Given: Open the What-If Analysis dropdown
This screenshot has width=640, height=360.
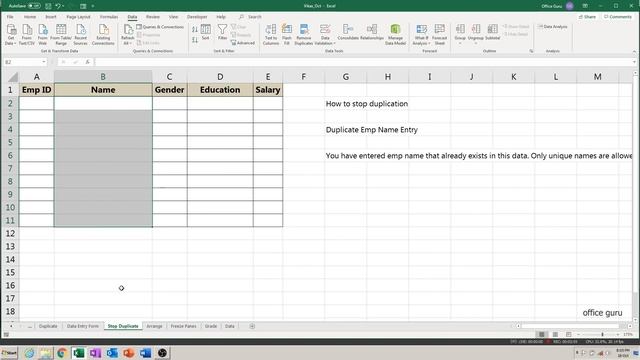Looking at the screenshot, I should coord(421,34).
